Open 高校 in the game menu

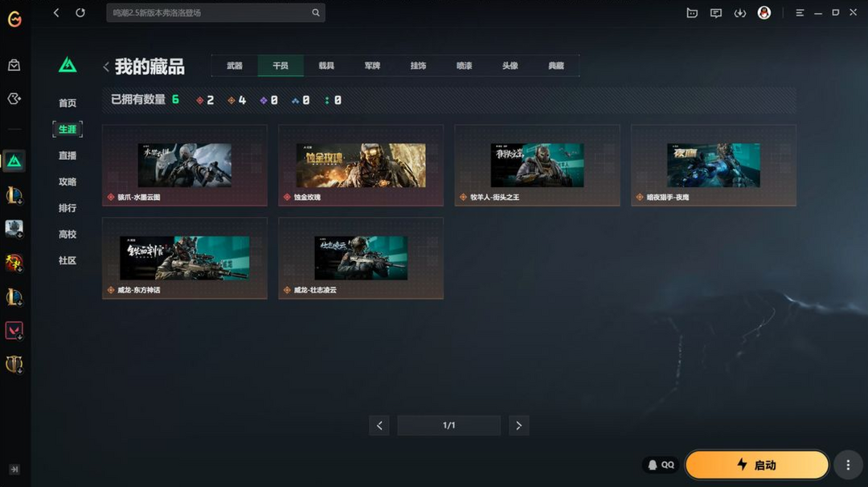68,234
